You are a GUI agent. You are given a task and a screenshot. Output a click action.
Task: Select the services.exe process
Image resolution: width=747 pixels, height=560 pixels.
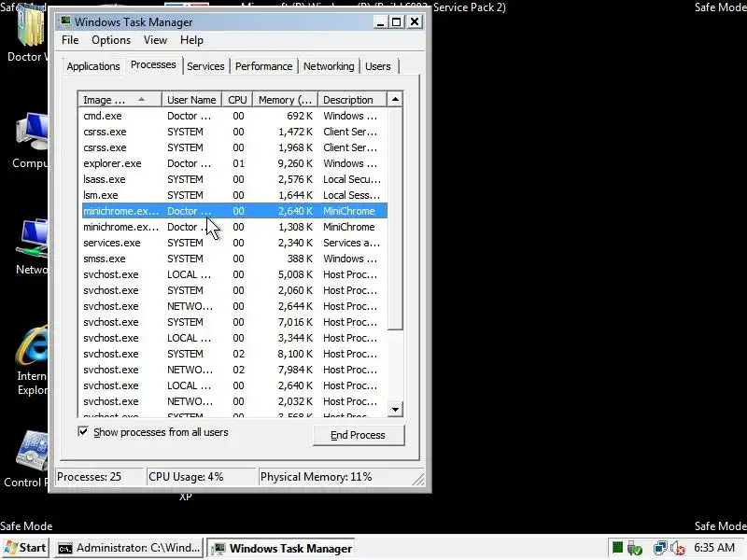[233, 243]
